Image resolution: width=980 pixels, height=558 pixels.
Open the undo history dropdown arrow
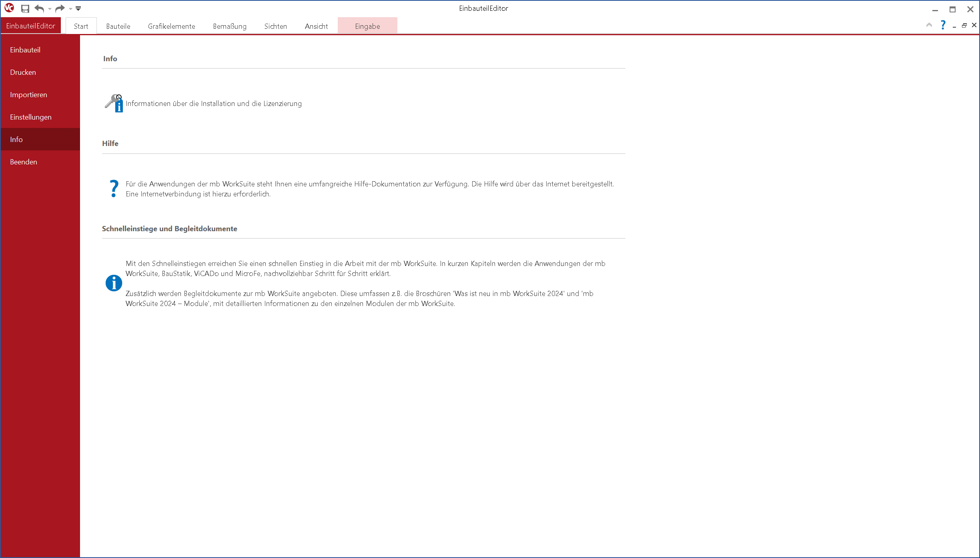50,9
